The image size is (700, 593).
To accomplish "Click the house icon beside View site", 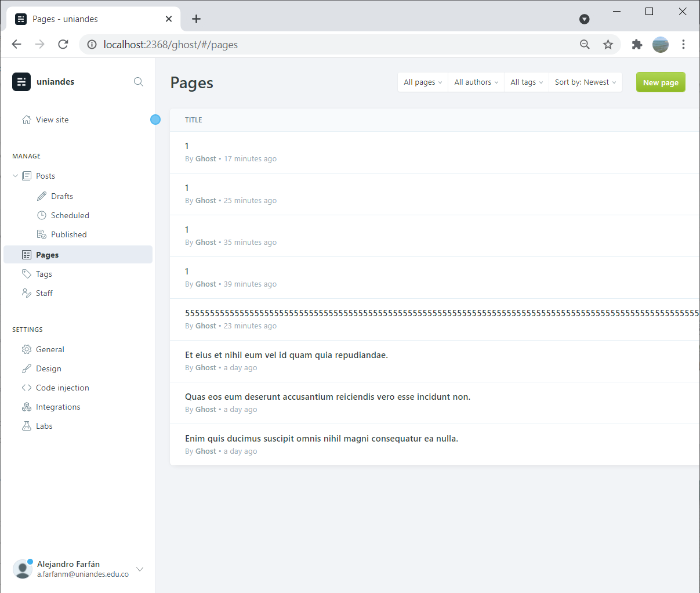I will tap(27, 120).
